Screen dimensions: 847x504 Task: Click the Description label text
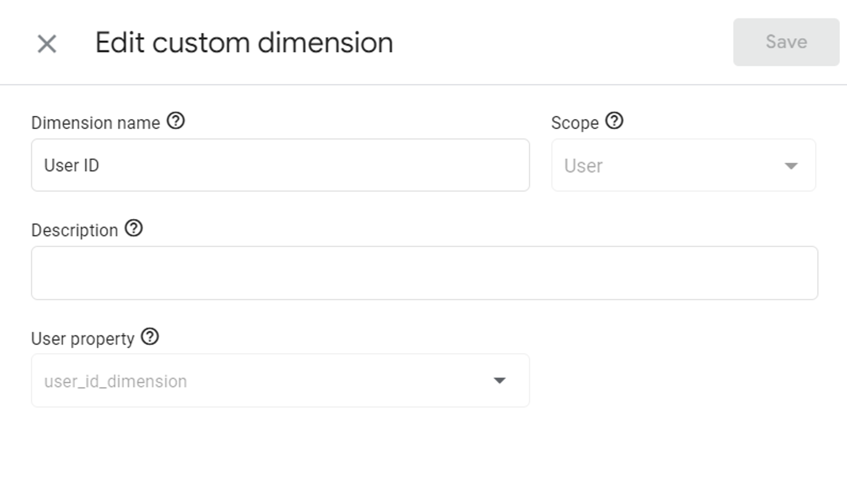[74, 231]
